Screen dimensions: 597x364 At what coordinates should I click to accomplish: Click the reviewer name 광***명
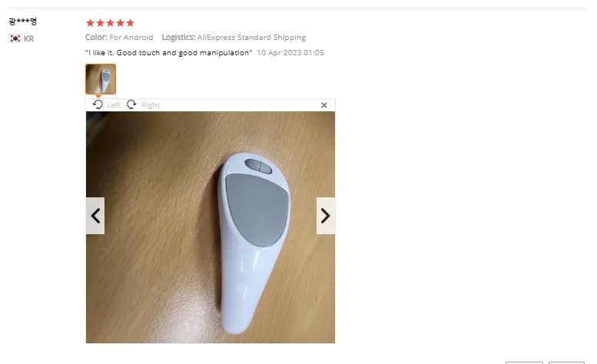tap(22, 22)
